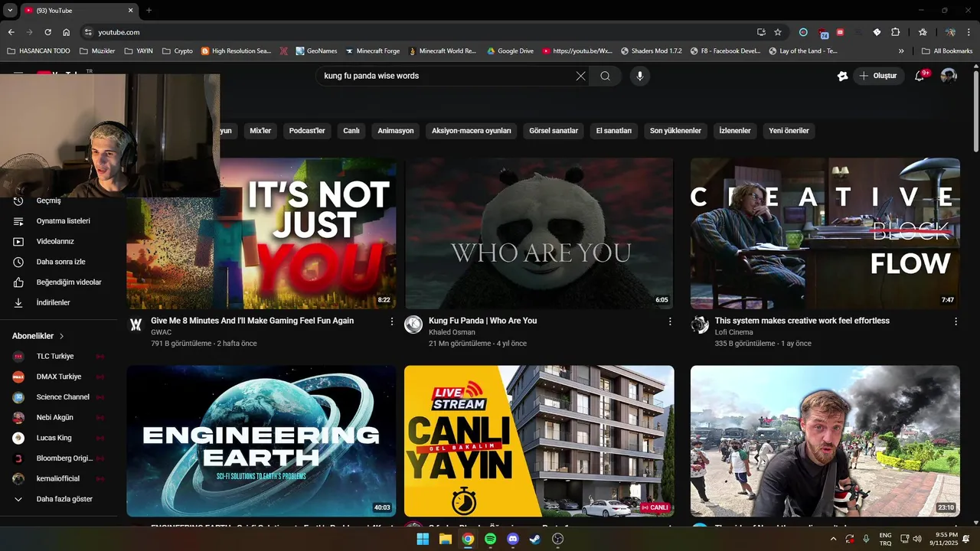The height and width of the screenshot is (551, 980).
Task: Go back with the browser back arrow
Action: click(11, 32)
